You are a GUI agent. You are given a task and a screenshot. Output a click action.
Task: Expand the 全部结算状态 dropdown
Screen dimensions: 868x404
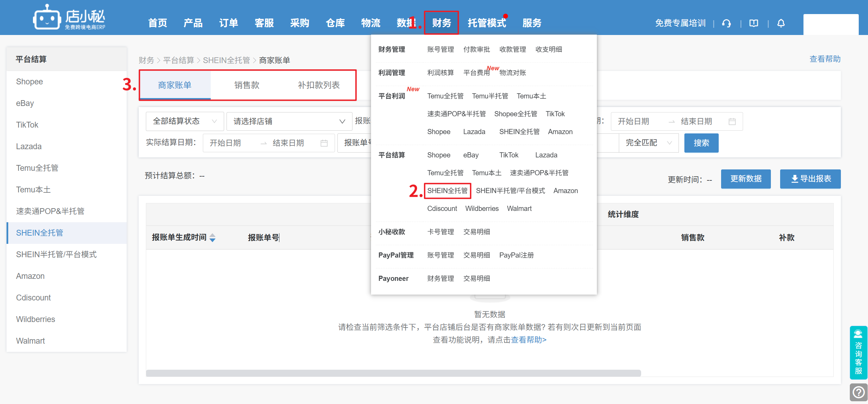point(185,121)
